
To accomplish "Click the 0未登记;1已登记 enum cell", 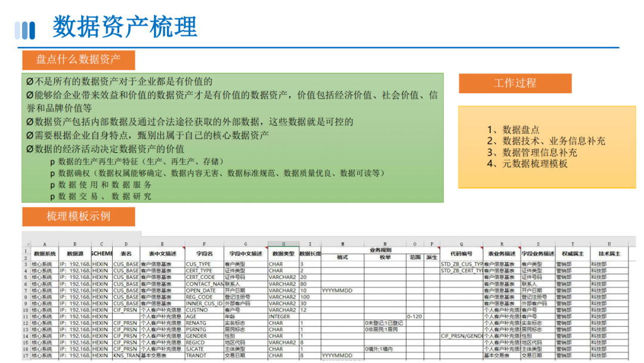I will [x=385, y=323].
